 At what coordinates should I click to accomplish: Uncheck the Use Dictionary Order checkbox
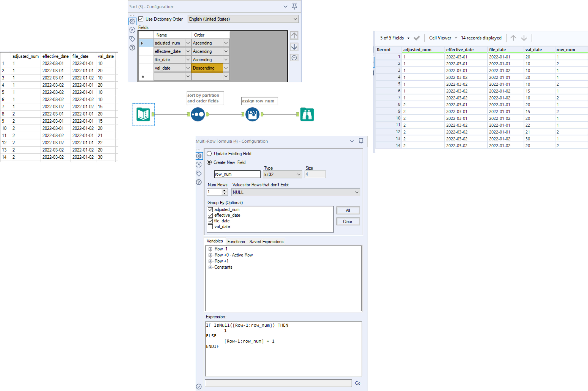[x=141, y=19]
